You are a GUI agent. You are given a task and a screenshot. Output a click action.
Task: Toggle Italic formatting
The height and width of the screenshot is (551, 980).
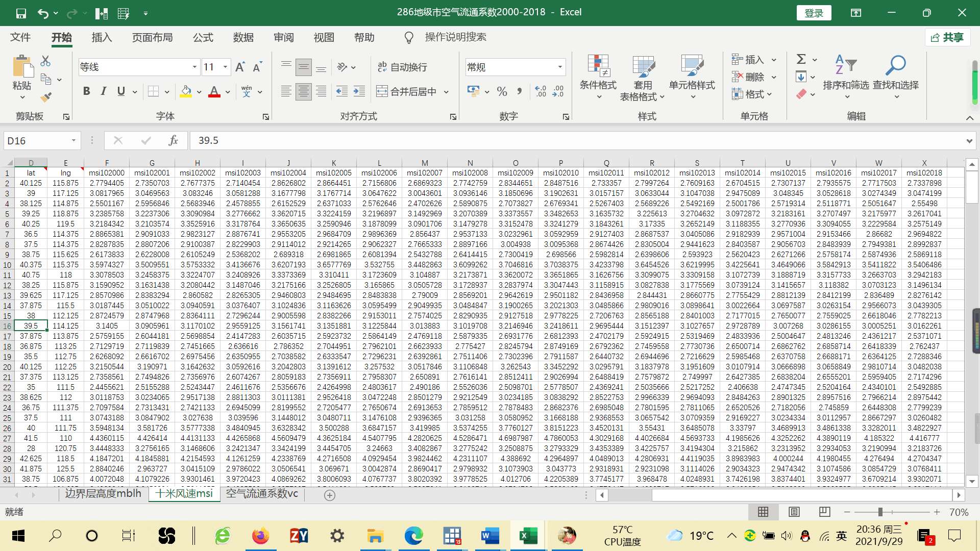pyautogui.click(x=104, y=91)
